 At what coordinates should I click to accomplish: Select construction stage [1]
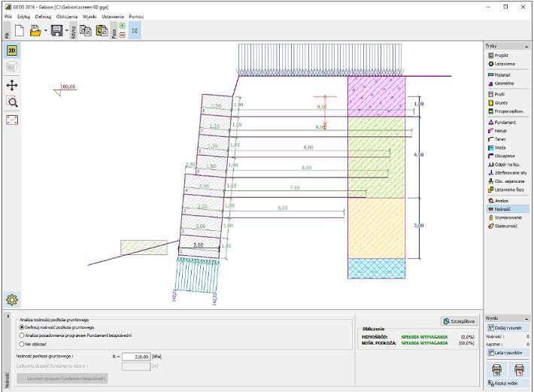(135, 30)
